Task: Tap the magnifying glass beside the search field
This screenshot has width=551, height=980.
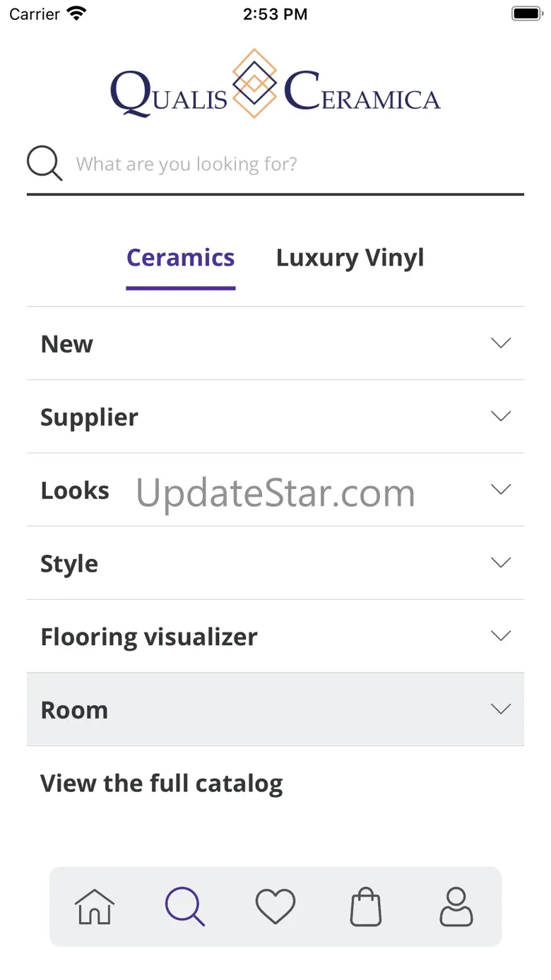Action: [45, 164]
